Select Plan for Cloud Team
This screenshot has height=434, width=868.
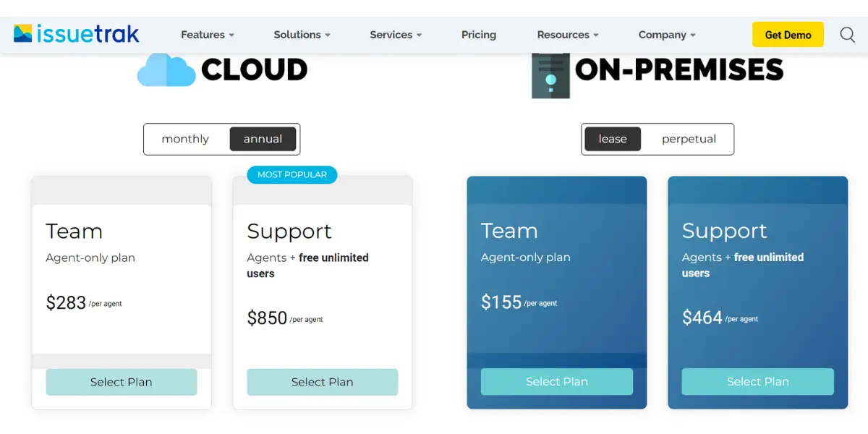point(122,382)
